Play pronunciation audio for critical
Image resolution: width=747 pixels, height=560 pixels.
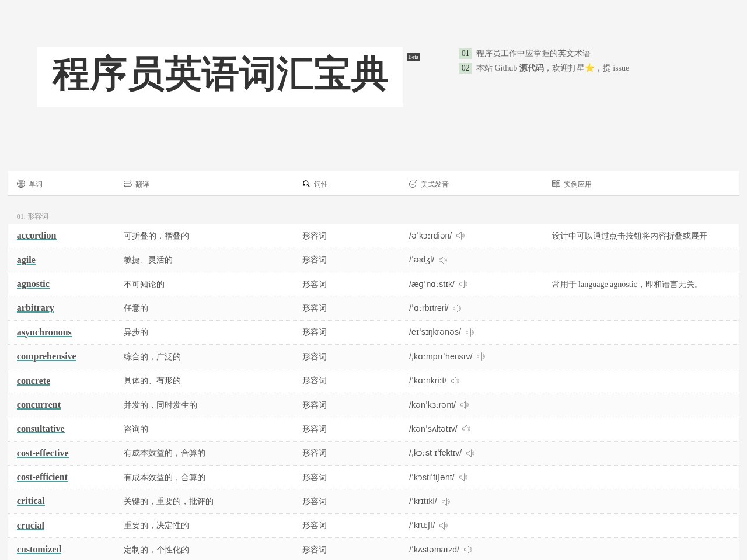click(x=446, y=502)
